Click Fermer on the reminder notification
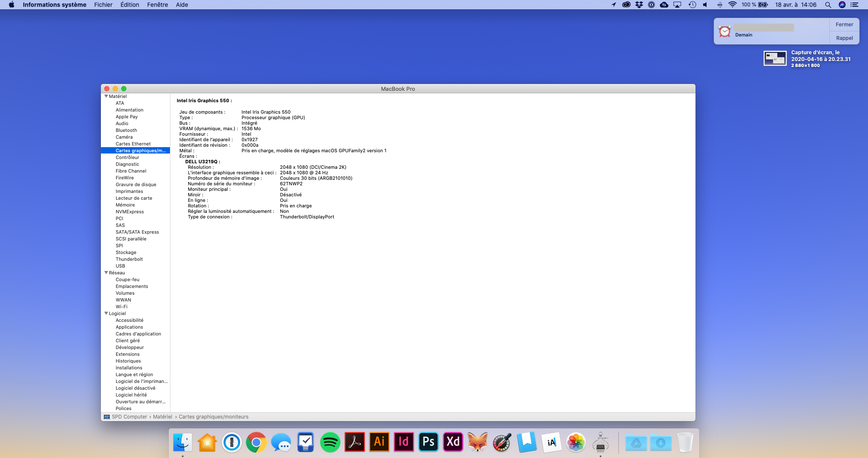Screen dimensions: 868x458 tap(844, 25)
